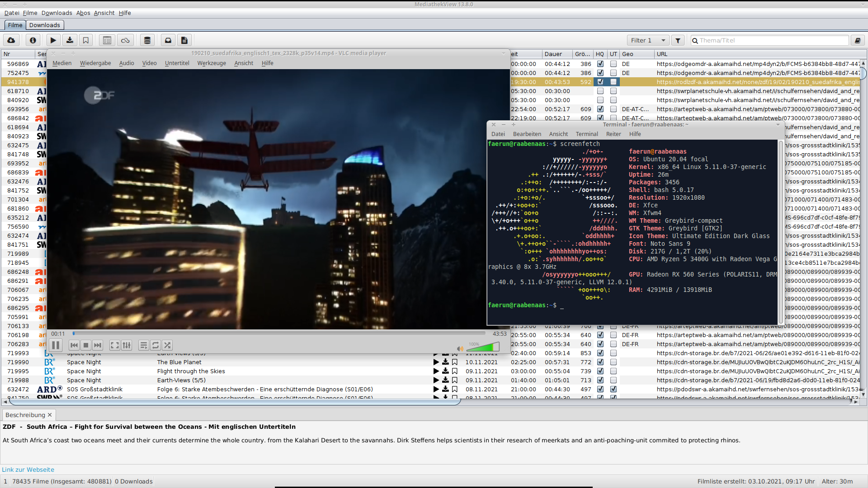Toggle UT checkbox for Flight through the Skies
Viewport: 868px width, 488px height.
pos(613,371)
